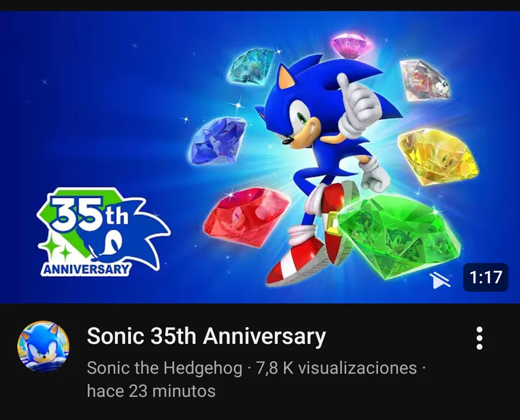520x420 pixels.
Task: Click the Sonic the Hedgehog channel name
Action: click(x=165, y=368)
